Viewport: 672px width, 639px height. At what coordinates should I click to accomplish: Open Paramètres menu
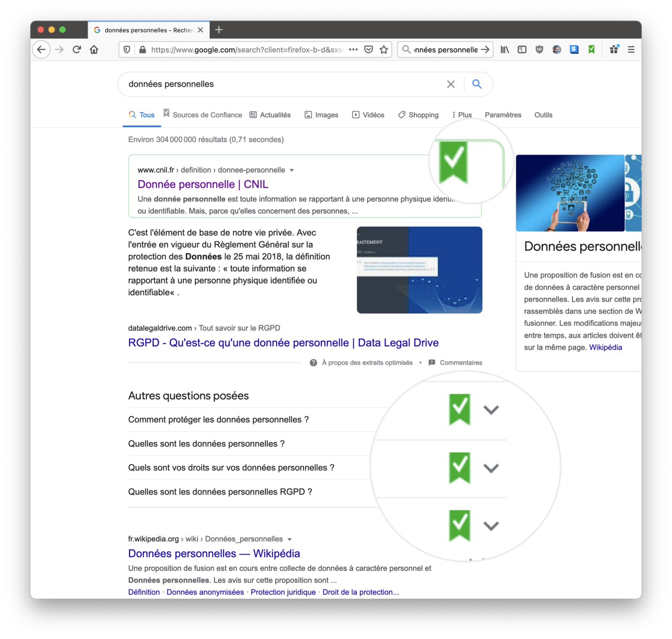click(503, 115)
